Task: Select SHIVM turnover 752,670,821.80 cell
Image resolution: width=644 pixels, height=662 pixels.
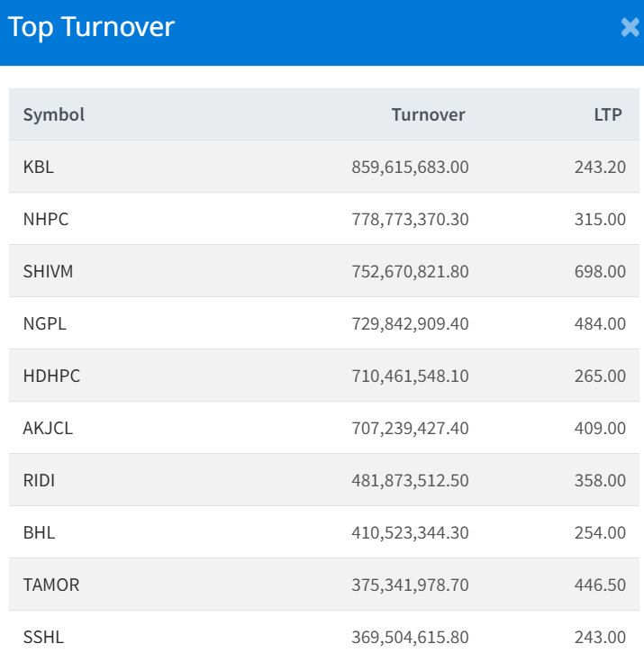Action: tap(410, 271)
